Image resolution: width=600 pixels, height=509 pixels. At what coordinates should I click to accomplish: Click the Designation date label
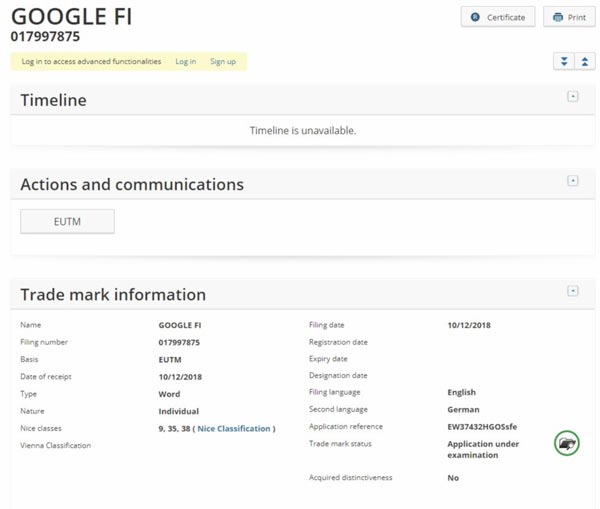(338, 375)
